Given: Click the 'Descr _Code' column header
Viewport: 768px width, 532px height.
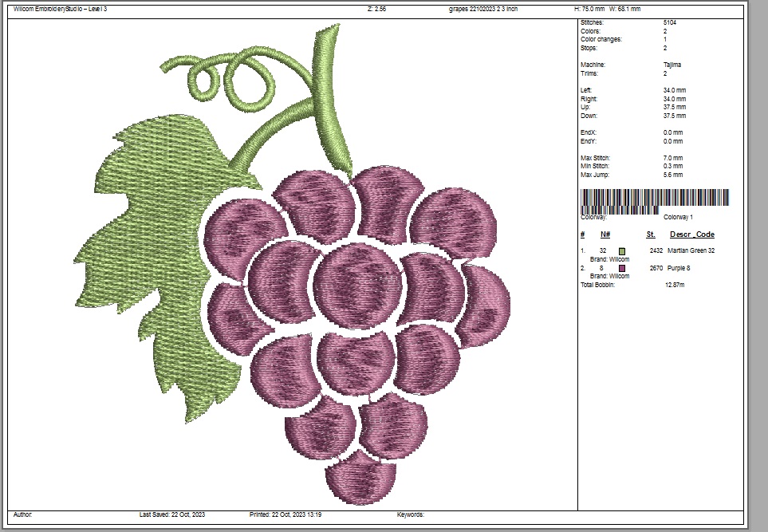Looking at the screenshot, I should [691, 234].
